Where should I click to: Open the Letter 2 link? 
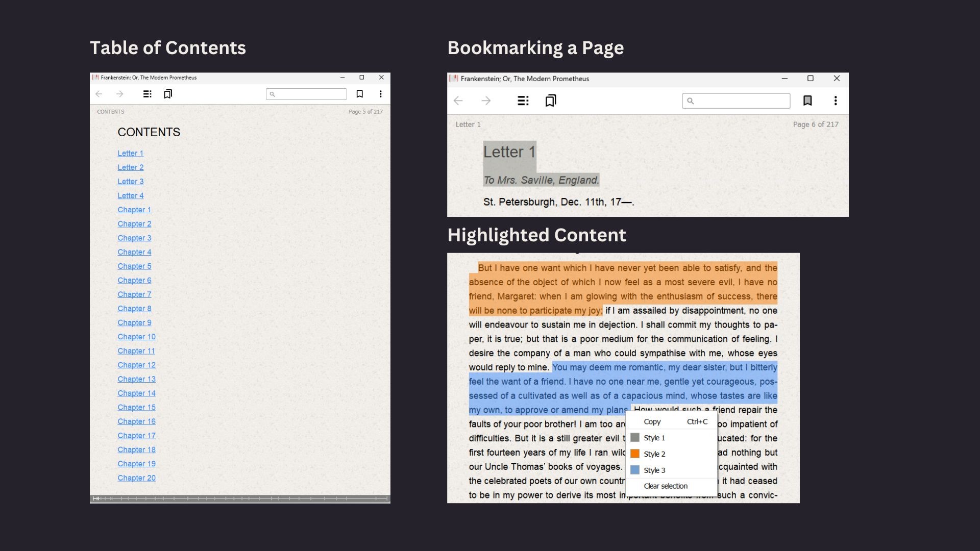[x=131, y=167]
